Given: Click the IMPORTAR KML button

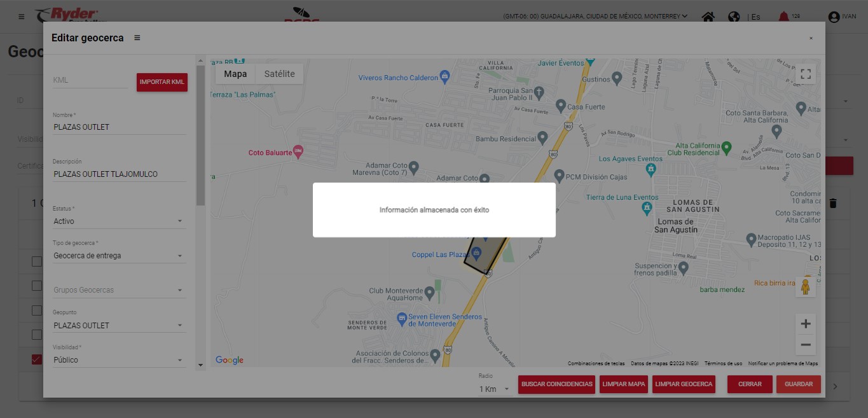Looking at the screenshot, I should click(162, 82).
